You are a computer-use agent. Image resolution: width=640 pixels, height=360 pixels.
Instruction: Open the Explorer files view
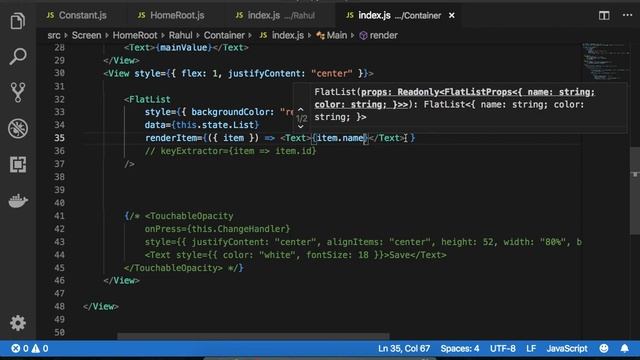(x=18, y=20)
